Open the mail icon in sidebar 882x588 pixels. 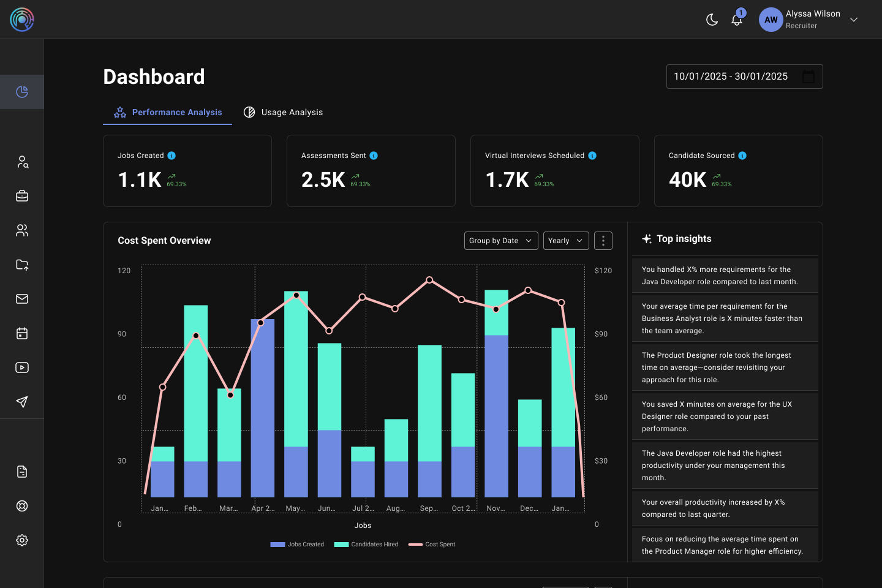(x=22, y=299)
